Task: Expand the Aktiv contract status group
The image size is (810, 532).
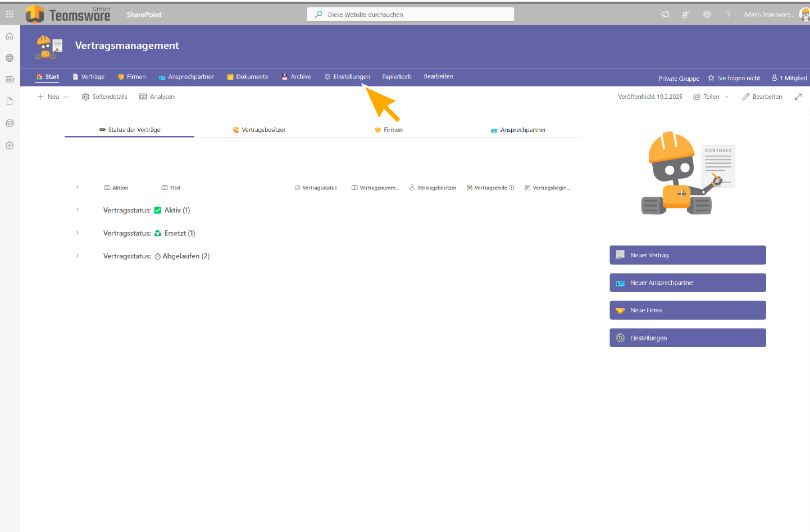Action: point(78,210)
